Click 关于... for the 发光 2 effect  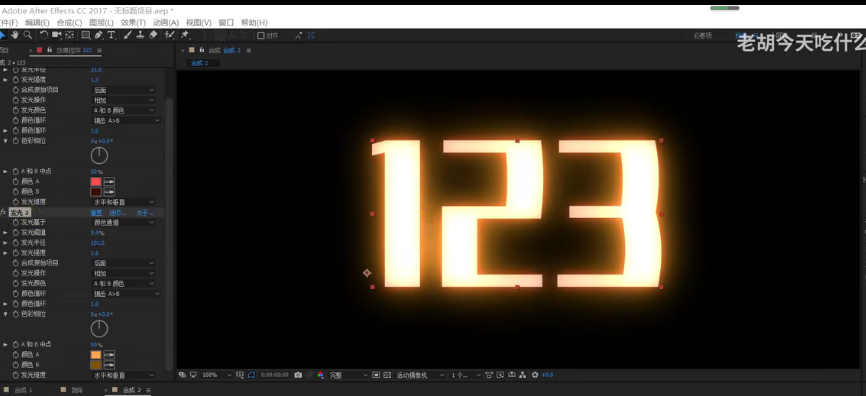[x=145, y=213]
